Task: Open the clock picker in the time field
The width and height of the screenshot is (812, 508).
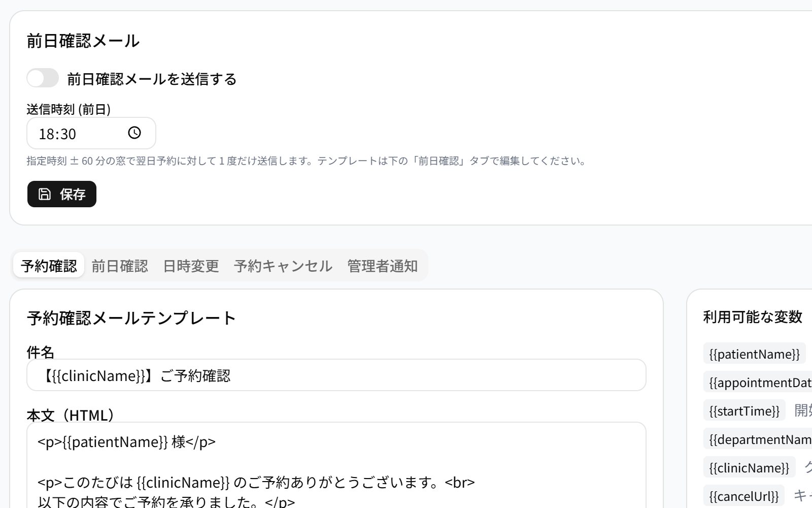Action: [134, 133]
